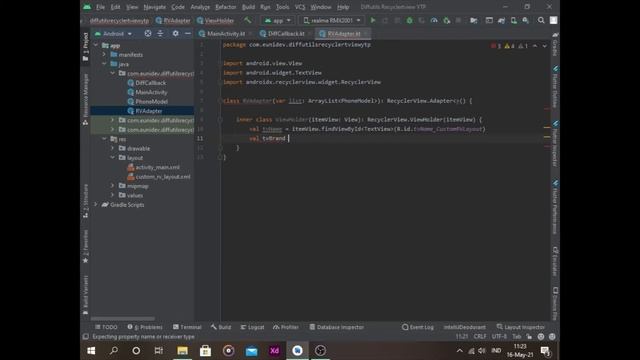Open the Windows notification center icon

click(x=545, y=351)
